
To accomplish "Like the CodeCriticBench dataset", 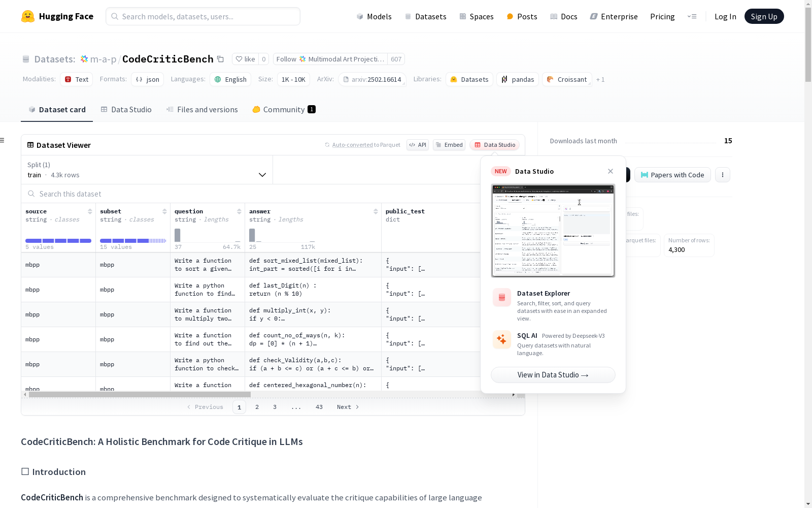I will pos(246,59).
